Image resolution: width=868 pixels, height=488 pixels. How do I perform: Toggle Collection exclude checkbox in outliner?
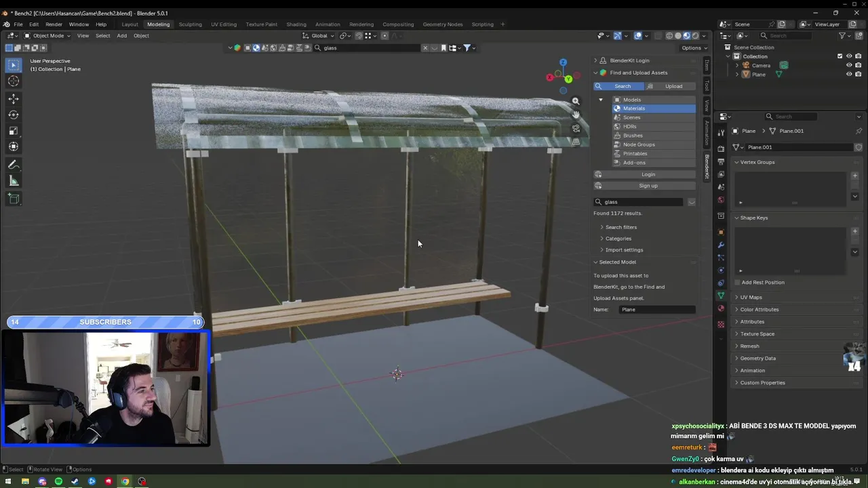click(x=840, y=56)
